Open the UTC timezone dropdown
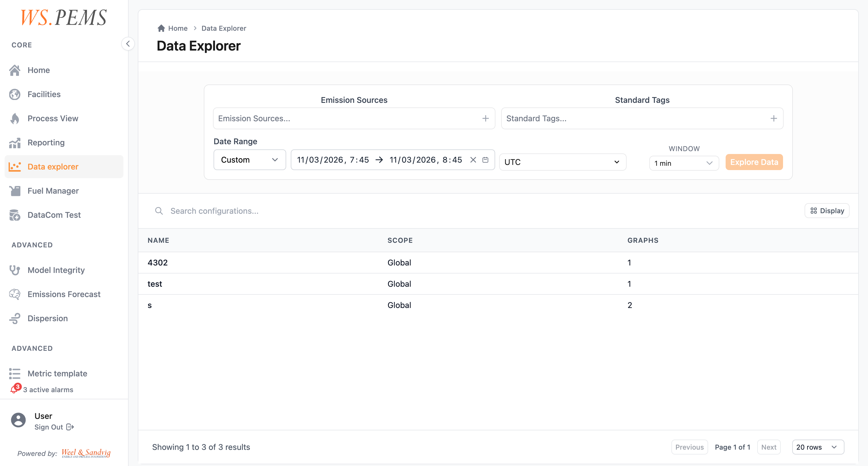The width and height of the screenshot is (868, 466). [x=563, y=162]
